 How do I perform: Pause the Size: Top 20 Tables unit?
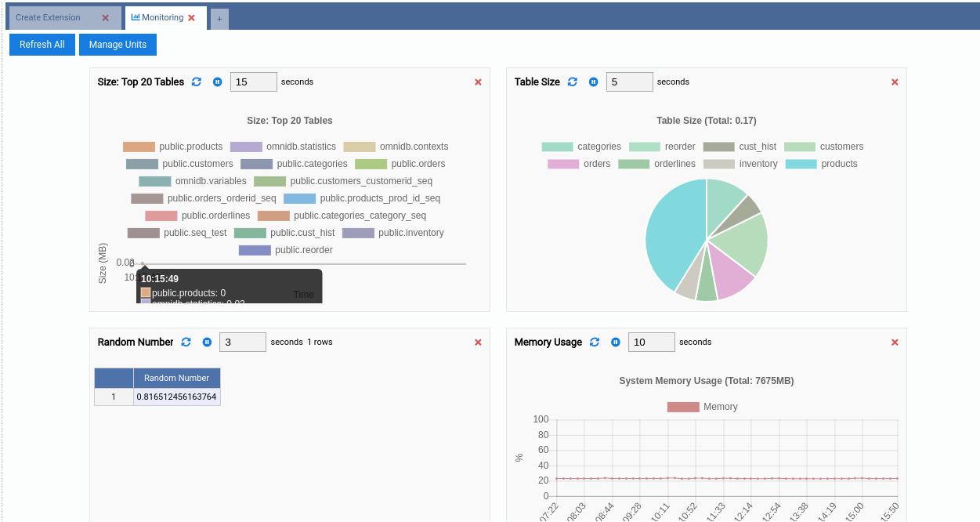coord(218,82)
